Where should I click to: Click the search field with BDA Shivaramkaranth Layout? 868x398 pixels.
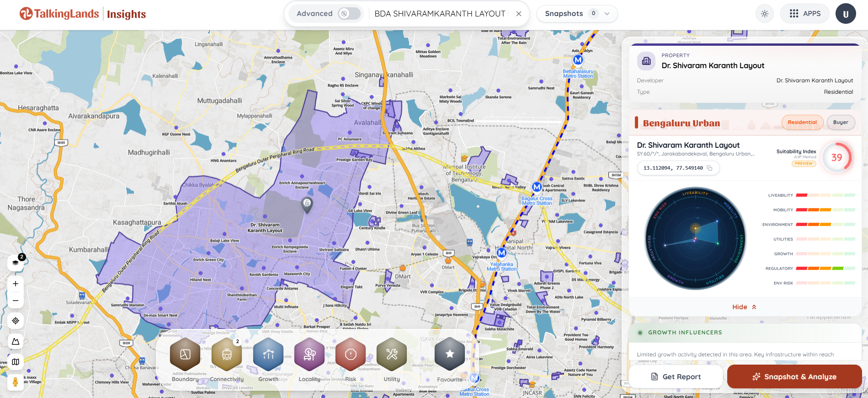click(x=440, y=14)
